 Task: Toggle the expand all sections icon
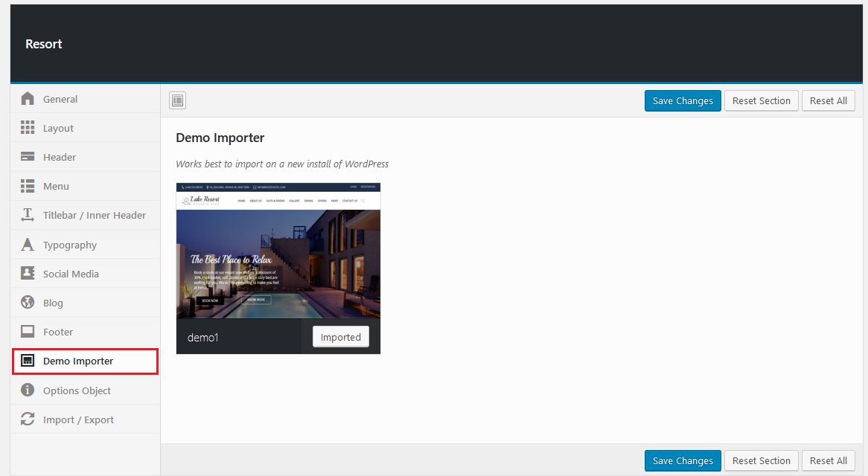[177, 101]
